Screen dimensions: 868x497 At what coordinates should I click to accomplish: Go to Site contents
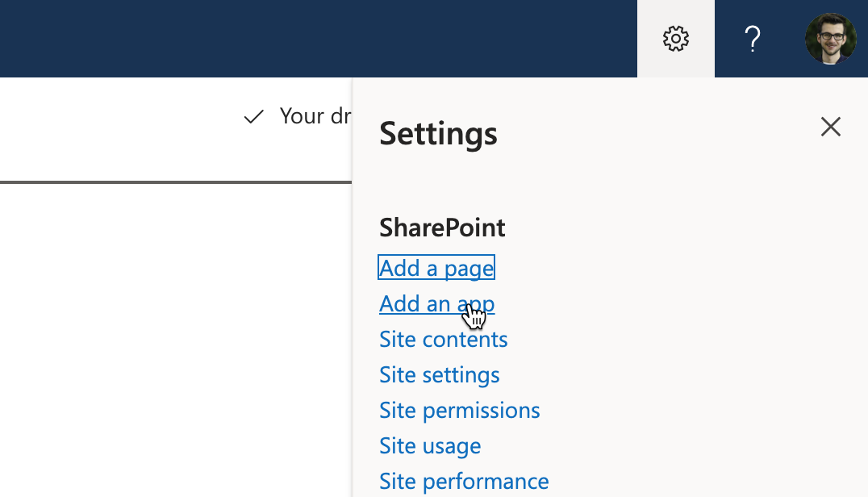coord(443,340)
